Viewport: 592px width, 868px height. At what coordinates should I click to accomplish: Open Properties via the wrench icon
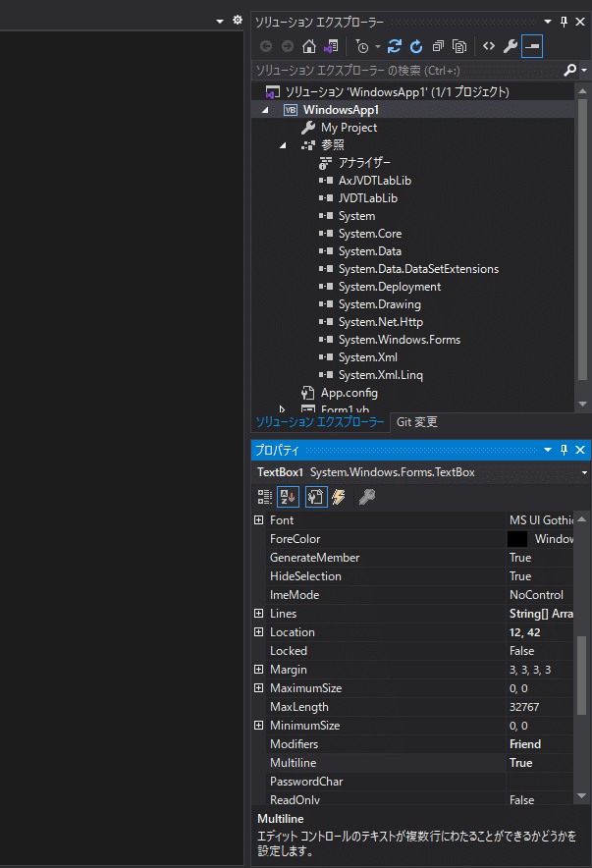pos(511,46)
